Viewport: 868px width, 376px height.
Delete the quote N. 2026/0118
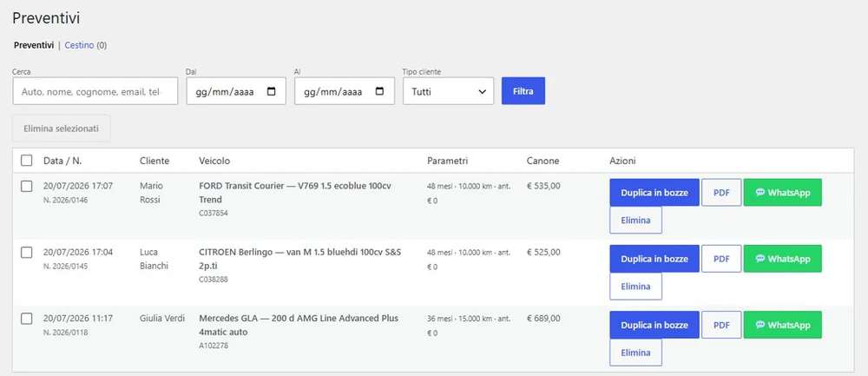(635, 353)
